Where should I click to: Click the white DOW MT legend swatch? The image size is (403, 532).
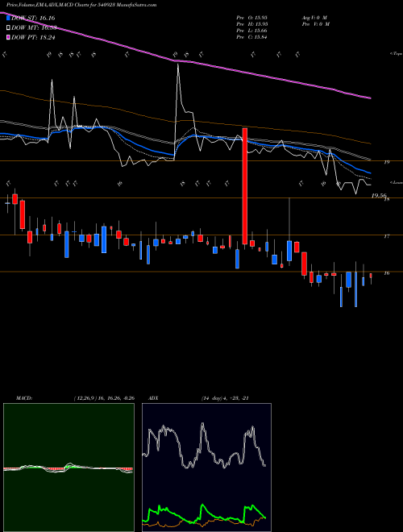pyautogui.click(x=9, y=28)
